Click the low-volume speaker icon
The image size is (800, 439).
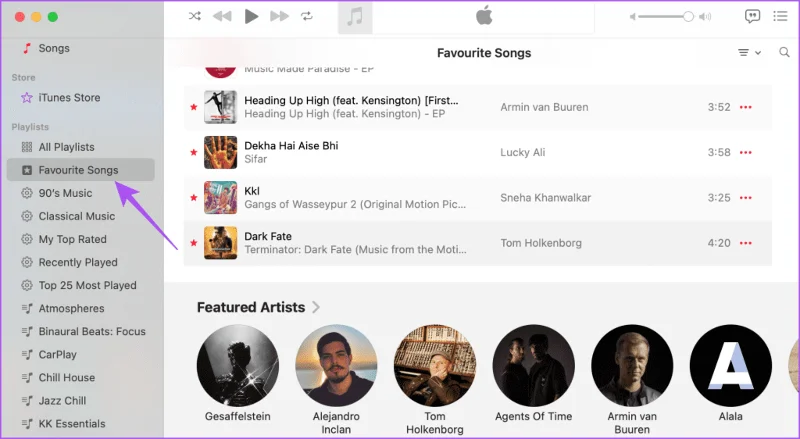coord(633,17)
